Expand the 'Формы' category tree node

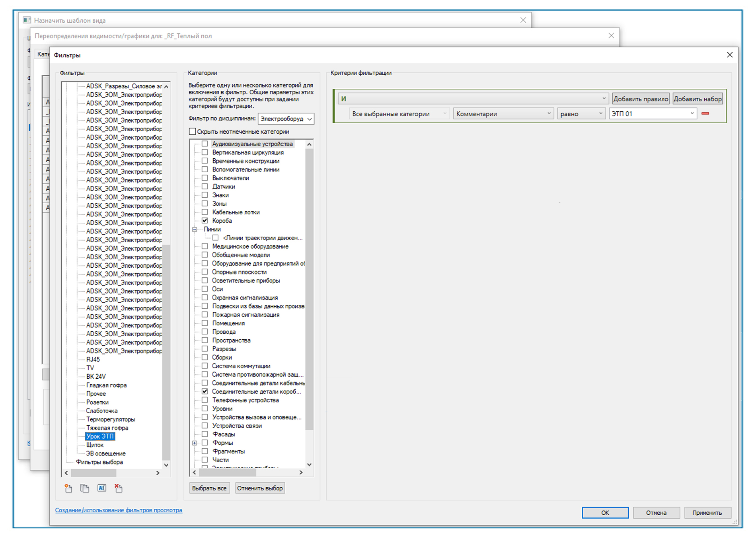point(195,443)
